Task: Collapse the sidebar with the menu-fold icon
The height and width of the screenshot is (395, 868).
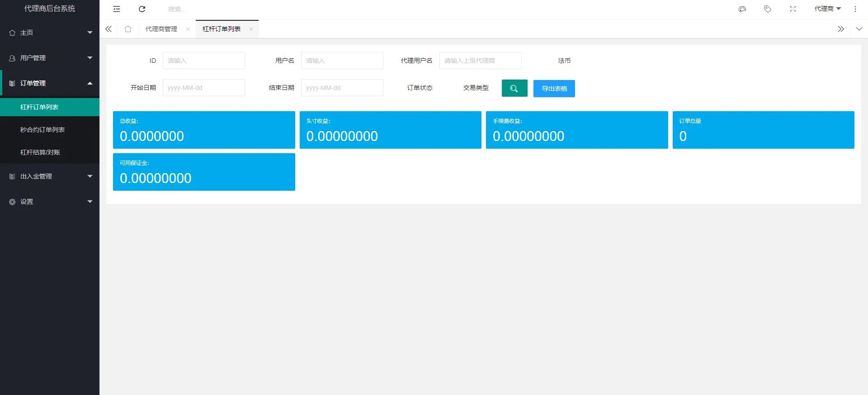Action: pyautogui.click(x=117, y=9)
